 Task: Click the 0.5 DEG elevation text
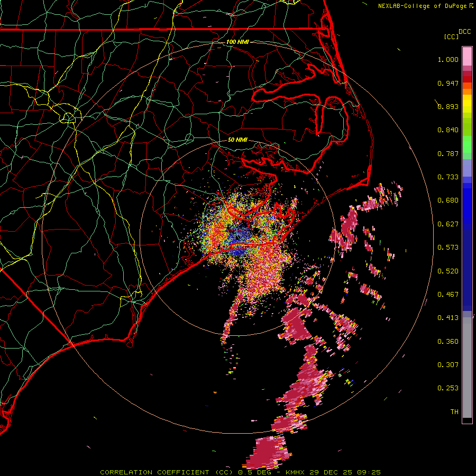click(254, 472)
